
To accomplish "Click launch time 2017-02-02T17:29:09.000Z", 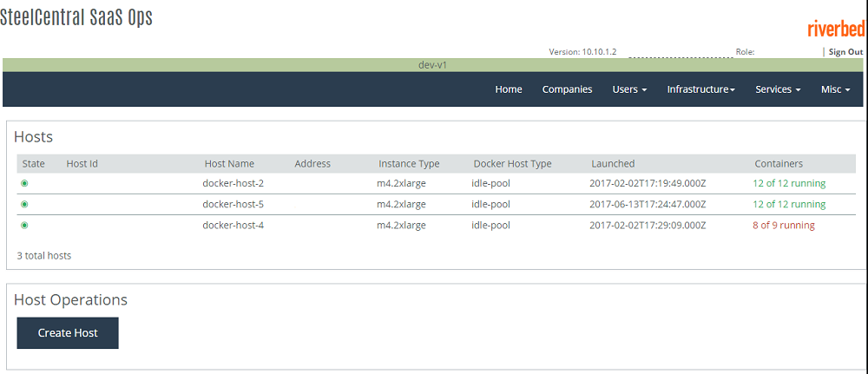I will (x=648, y=225).
